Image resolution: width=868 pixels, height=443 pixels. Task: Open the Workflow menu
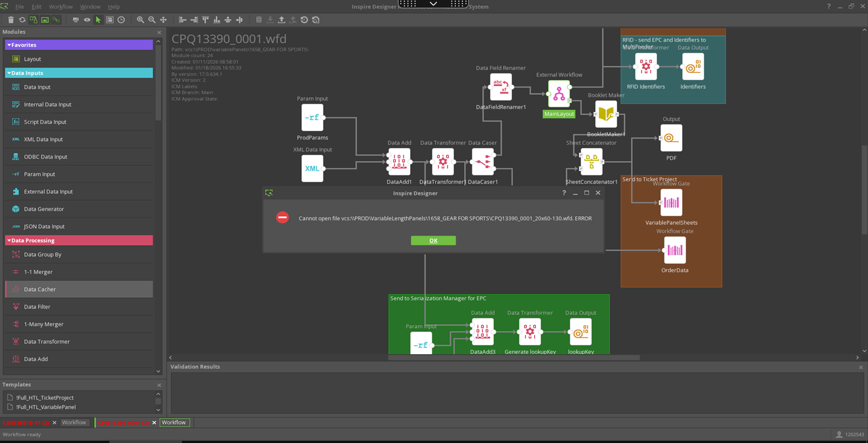point(60,7)
